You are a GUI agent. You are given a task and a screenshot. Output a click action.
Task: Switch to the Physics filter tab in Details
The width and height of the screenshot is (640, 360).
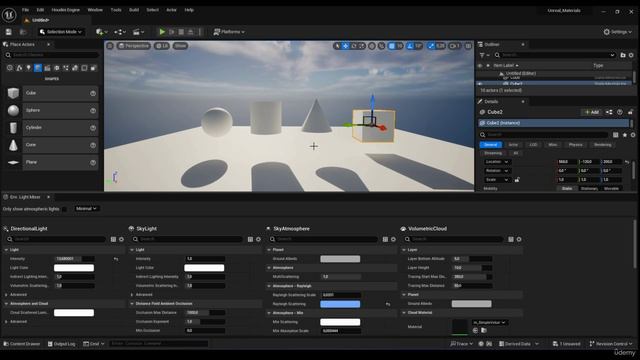[576, 145]
